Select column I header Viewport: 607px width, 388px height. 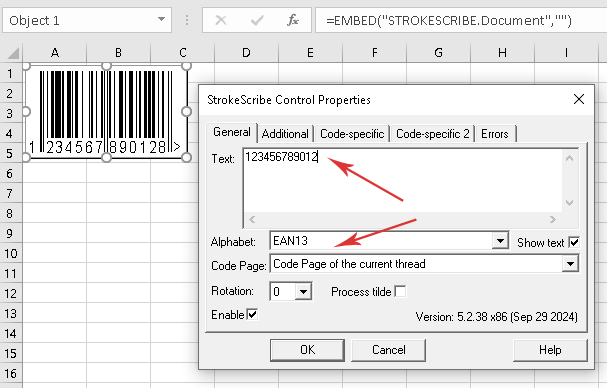tap(566, 53)
